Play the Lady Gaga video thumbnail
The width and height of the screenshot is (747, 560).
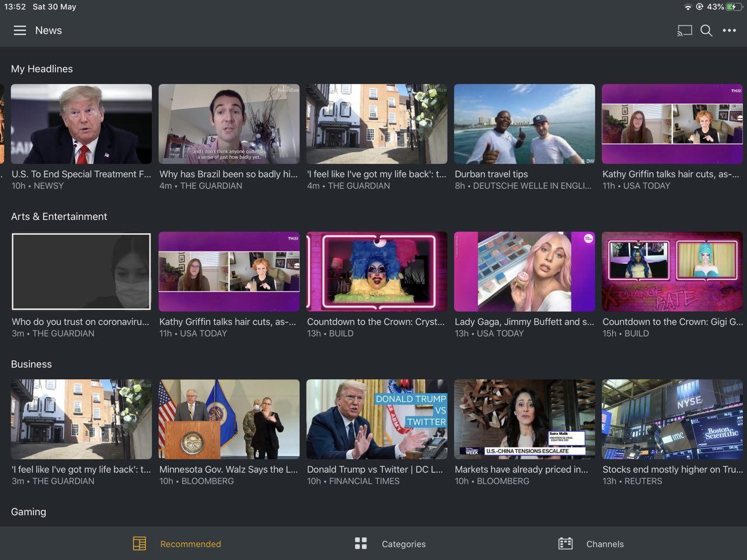coord(525,271)
